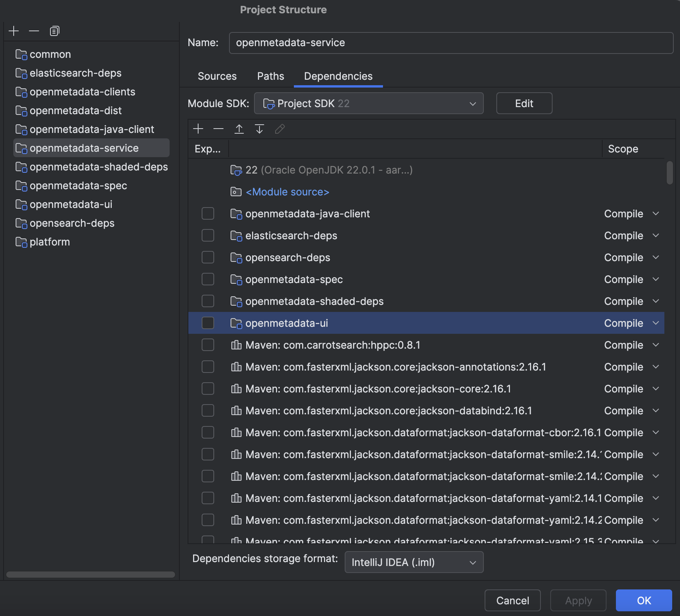Toggle export checkbox for openmetadata-ui dependency
This screenshot has height=616, width=680.
[x=208, y=323]
